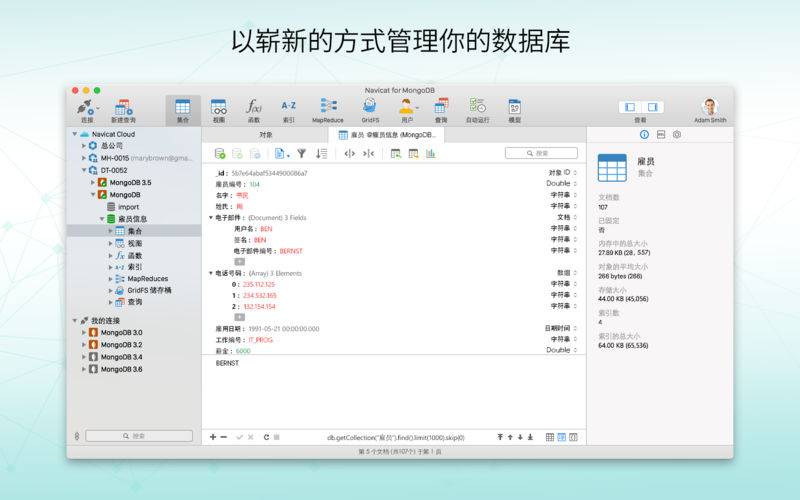This screenshot has width=800, height=500.
Task: Collapse the 电话号码 array field
Action: click(210, 273)
